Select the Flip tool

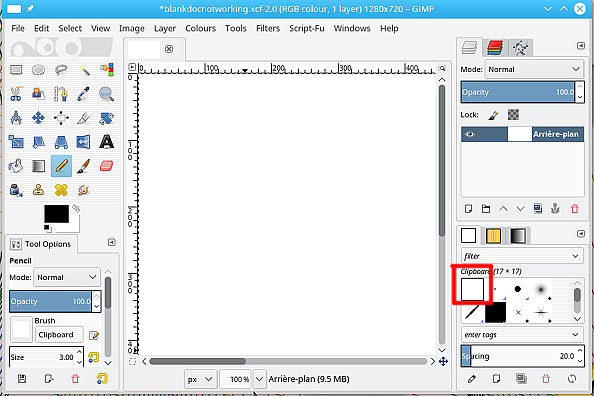84,142
